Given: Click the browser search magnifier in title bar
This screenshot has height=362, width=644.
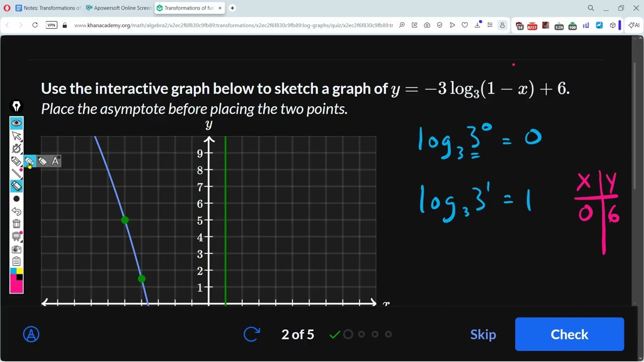Looking at the screenshot, I should tap(591, 8).
